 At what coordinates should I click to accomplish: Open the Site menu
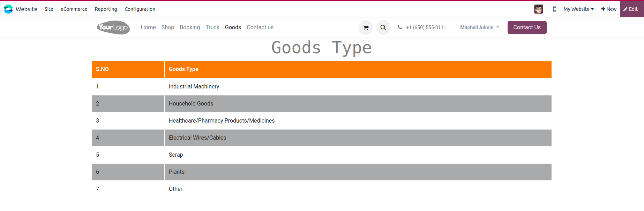tap(49, 9)
